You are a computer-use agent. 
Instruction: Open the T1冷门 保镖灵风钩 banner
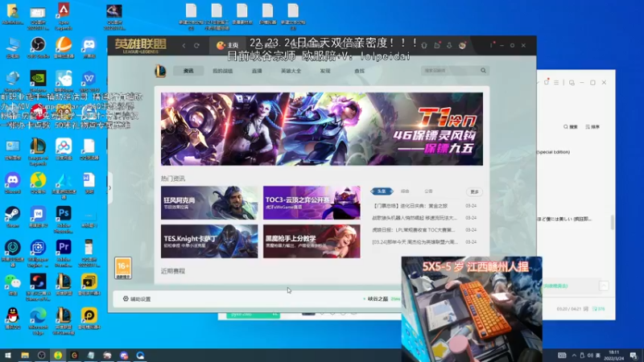click(x=322, y=129)
